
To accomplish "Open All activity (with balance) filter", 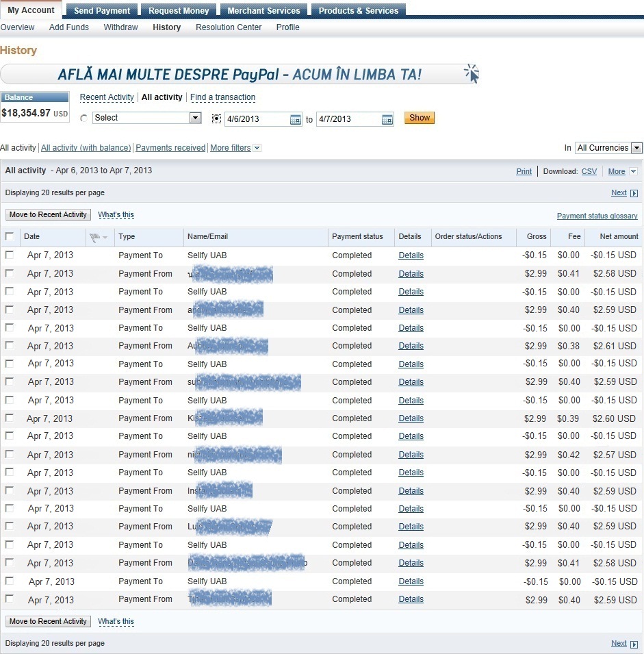I will [x=86, y=148].
